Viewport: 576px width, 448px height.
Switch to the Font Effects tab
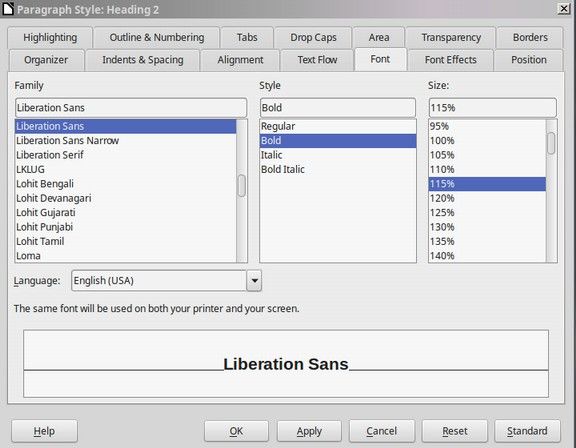pos(450,60)
